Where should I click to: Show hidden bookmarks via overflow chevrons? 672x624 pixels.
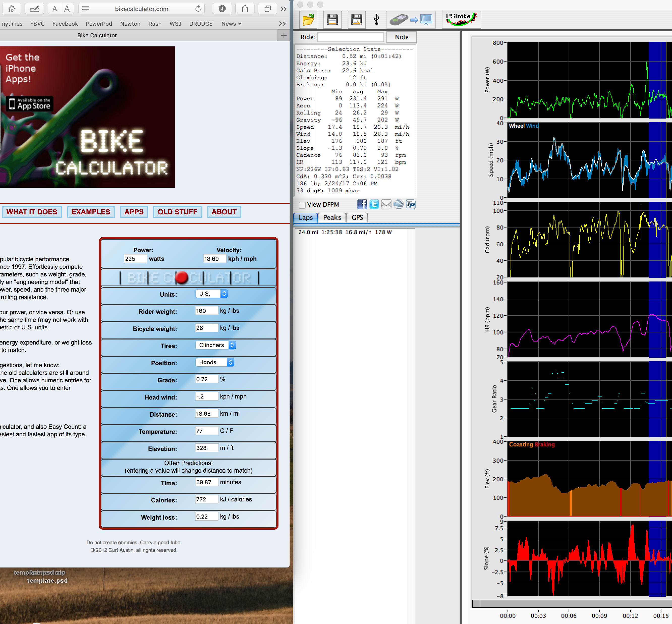click(282, 24)
